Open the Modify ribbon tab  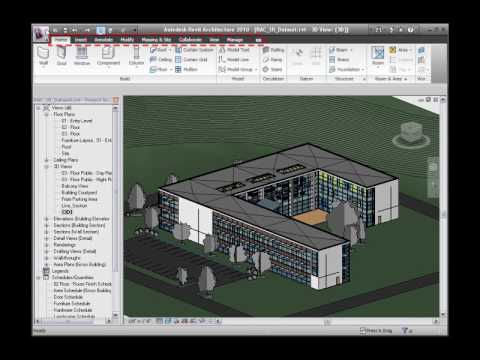coord(127,40)
